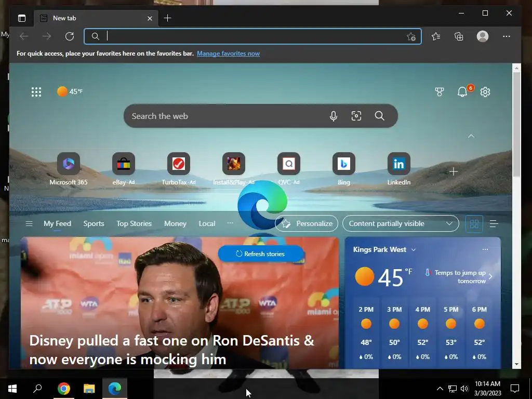This screenshot has height=399, width=532.
Task: Show hidden system tray icons
Action: pos(440,389)
